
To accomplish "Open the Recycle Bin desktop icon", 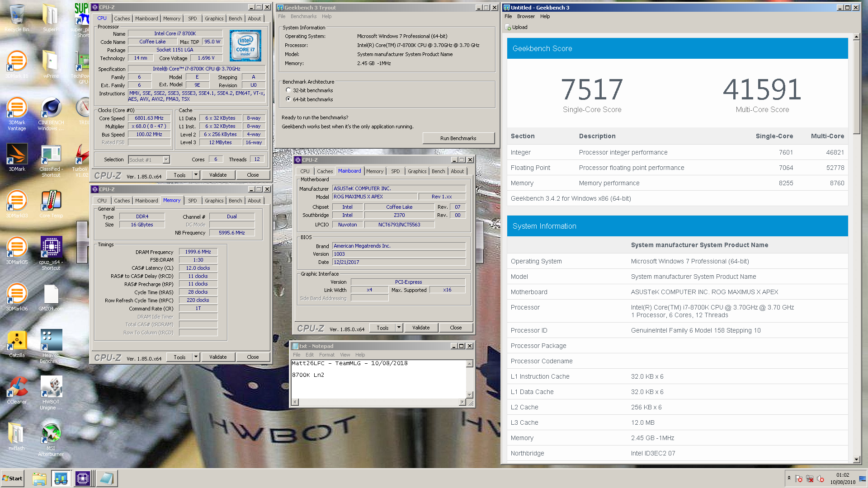I will click(x=17, y=18).
